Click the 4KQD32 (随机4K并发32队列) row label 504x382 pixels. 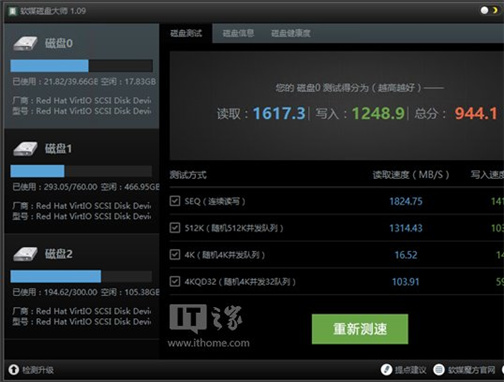tap(240, 282)
